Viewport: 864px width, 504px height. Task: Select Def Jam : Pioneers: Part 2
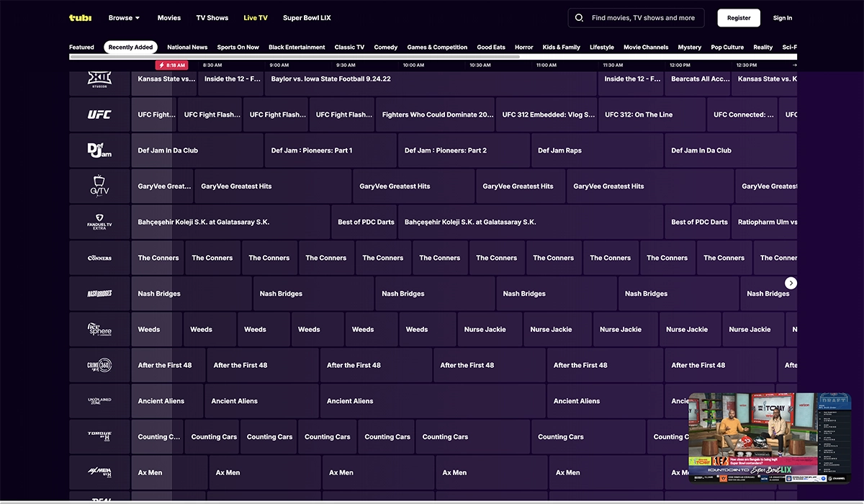point(464,150)
